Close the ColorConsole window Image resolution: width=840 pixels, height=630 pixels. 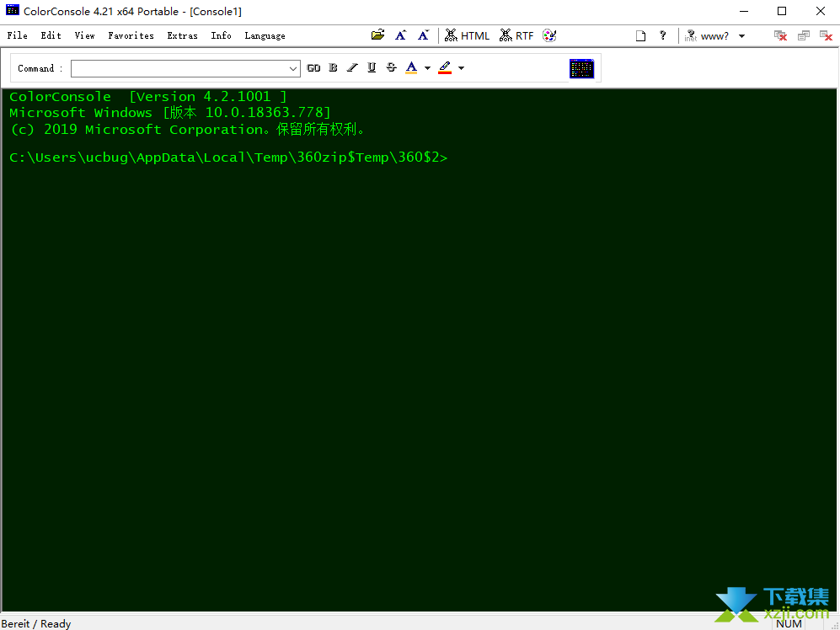(820, 11)
